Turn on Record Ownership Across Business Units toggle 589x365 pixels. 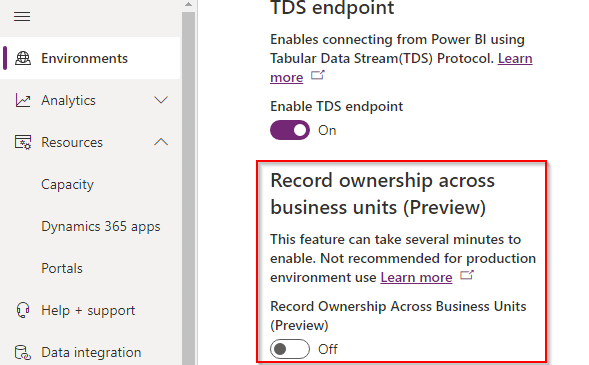(290, 349)
